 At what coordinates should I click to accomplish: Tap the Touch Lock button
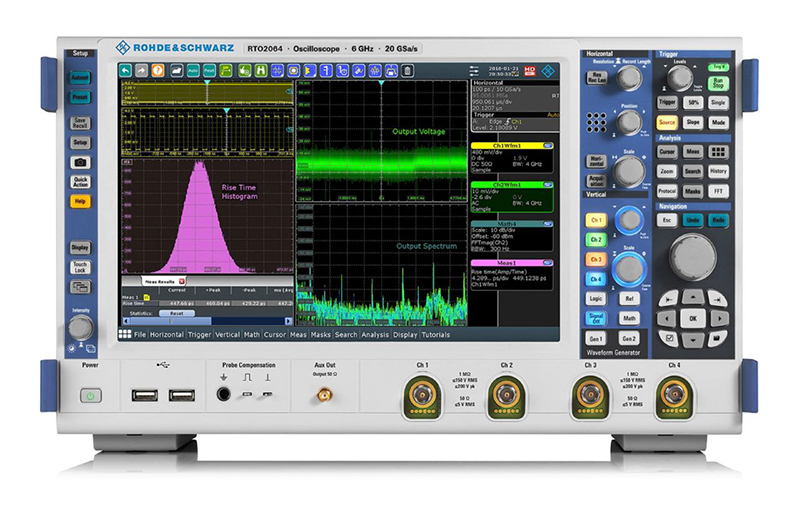tap(80, 267)
